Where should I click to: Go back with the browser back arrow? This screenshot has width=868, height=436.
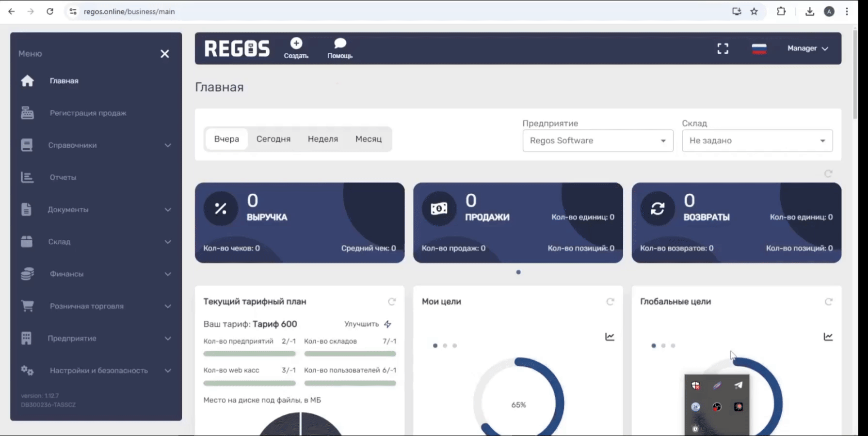12,12
